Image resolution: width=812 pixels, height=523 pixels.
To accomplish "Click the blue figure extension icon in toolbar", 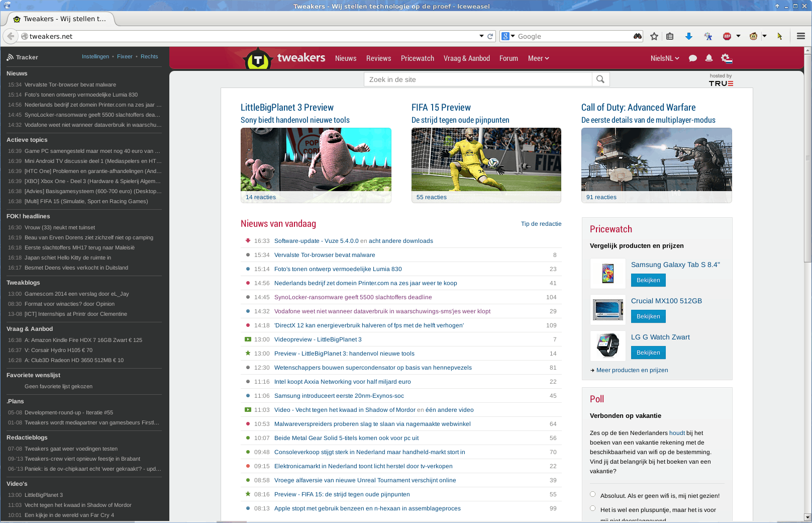I will click(708, 36).
